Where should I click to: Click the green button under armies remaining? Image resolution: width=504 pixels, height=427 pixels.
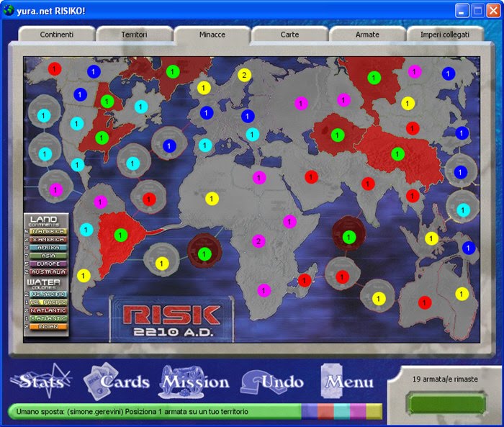click(446, 403)
